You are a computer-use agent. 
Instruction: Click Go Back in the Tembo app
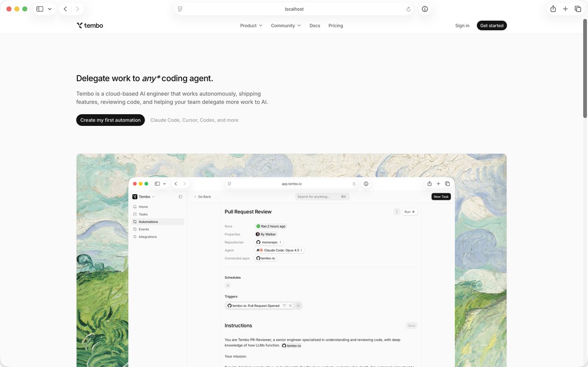pos(202,196)
